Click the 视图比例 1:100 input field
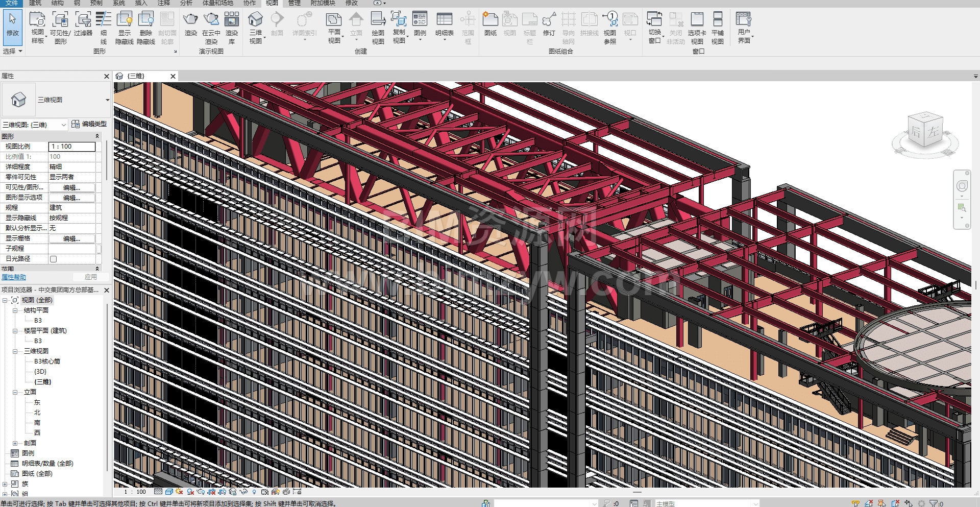This screenshot has height=507, width=980. (x=72, y=147)
